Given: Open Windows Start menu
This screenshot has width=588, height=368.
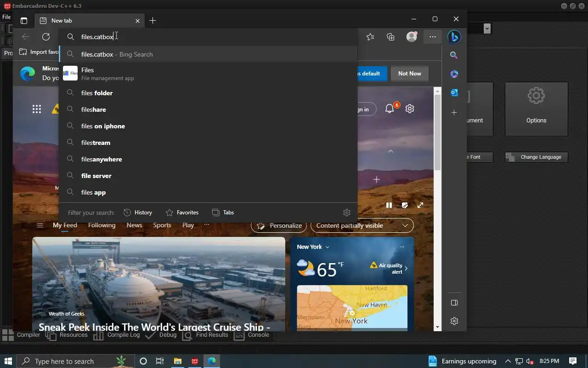Looking at the screenshot, I should (x=8, y=361).
